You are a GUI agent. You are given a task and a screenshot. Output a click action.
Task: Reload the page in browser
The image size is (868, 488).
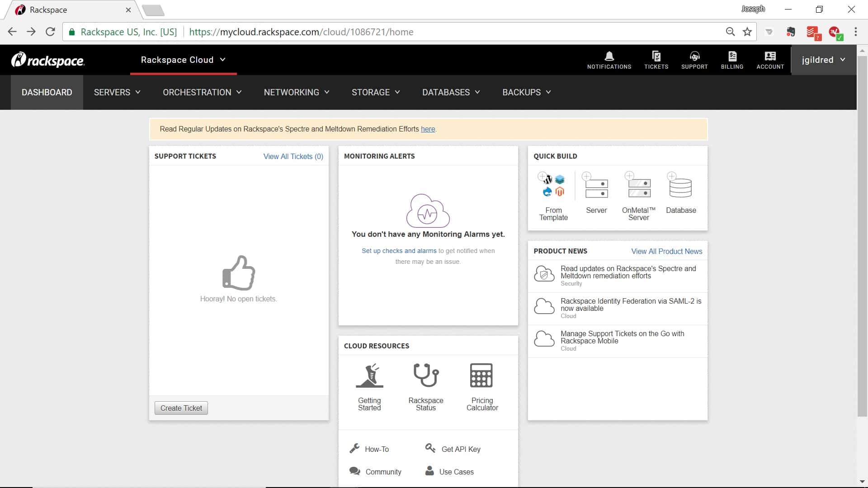coord(50,32)
